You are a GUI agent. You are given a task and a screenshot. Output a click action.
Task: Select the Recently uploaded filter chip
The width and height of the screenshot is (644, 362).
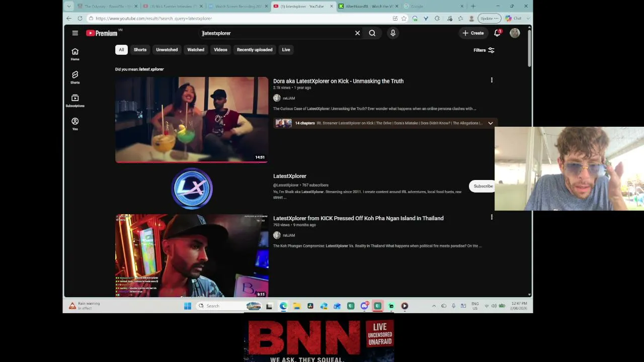255,50
